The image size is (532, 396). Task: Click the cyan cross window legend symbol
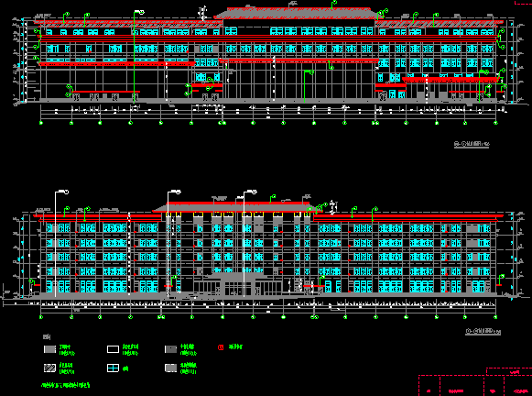tap(113, 368)
